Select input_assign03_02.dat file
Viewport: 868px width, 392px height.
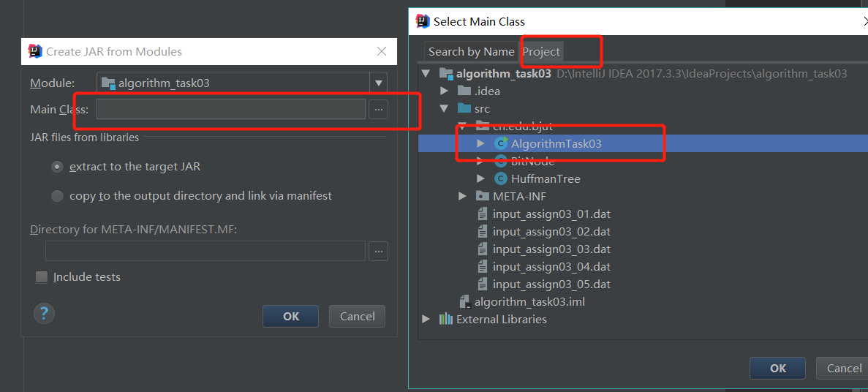[551, 231]
